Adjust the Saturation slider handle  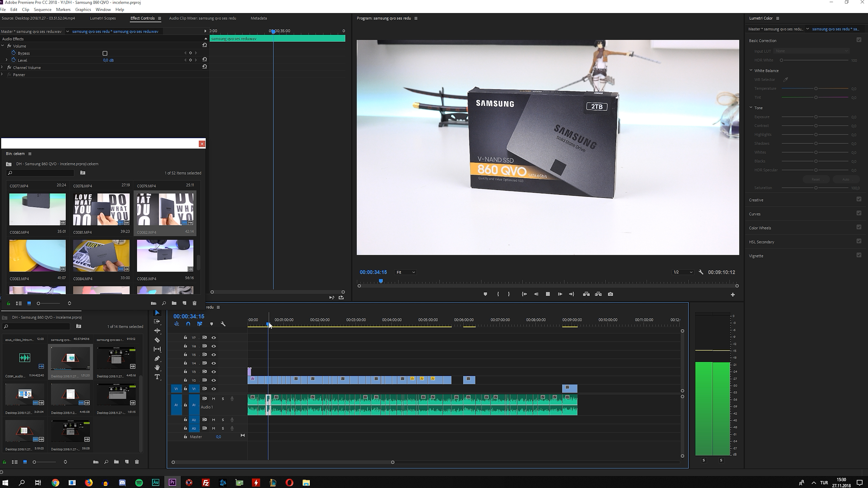(816, 188)
